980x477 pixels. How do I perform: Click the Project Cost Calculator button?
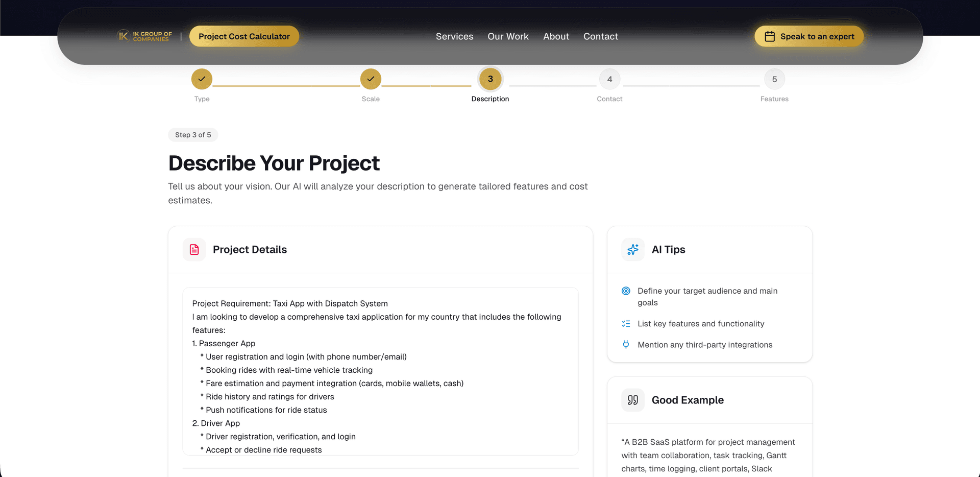[244, 36]
